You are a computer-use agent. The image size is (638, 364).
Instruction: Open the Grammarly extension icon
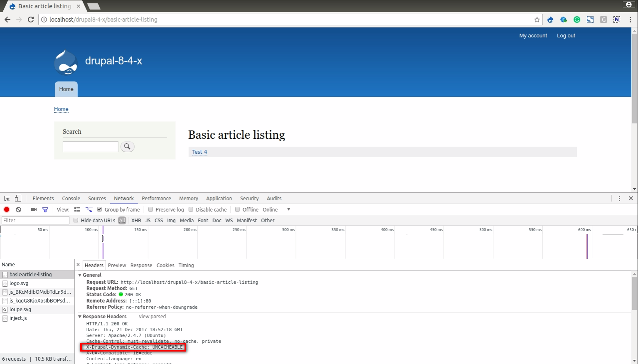tap(577, 20)
